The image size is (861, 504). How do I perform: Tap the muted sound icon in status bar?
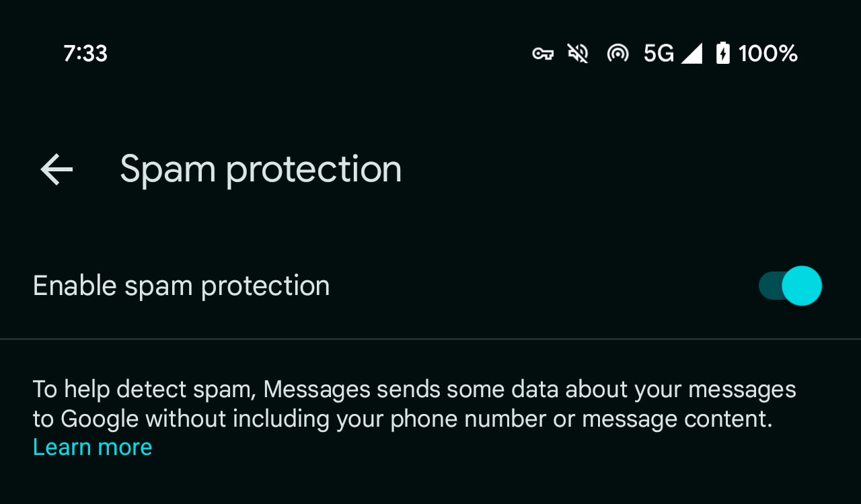click(x=577, y=52)
